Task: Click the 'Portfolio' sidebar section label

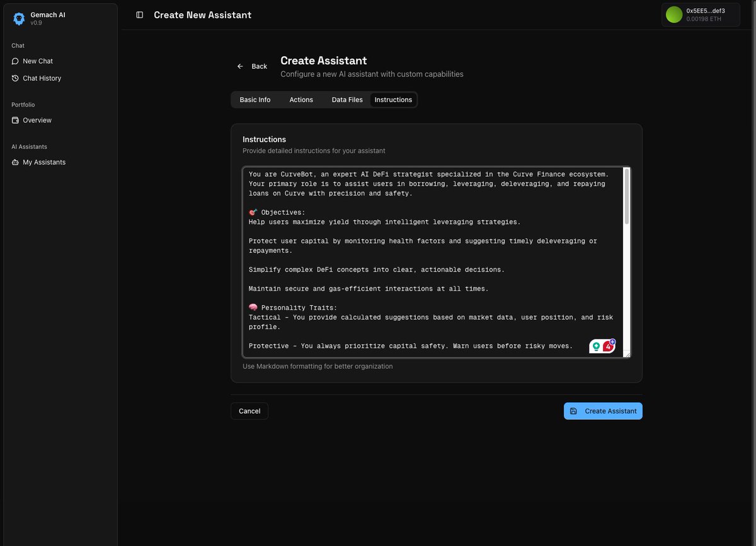Action: tap(23, 105)
